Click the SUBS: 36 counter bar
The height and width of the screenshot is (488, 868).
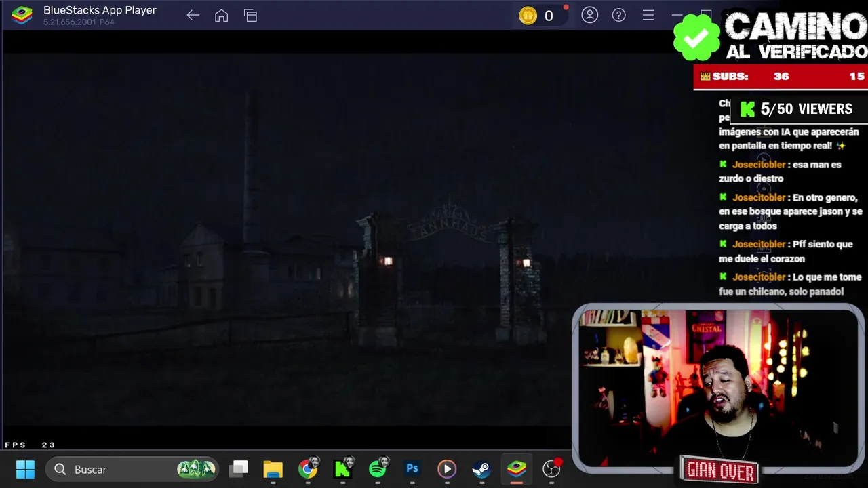(781, 77)
